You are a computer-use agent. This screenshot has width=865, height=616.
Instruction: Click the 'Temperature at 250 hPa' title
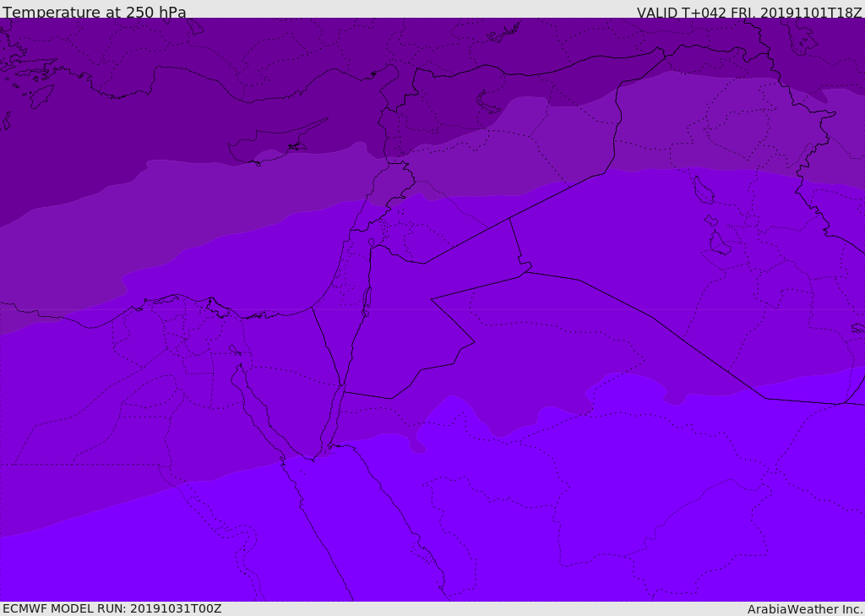tap(95, 12)
